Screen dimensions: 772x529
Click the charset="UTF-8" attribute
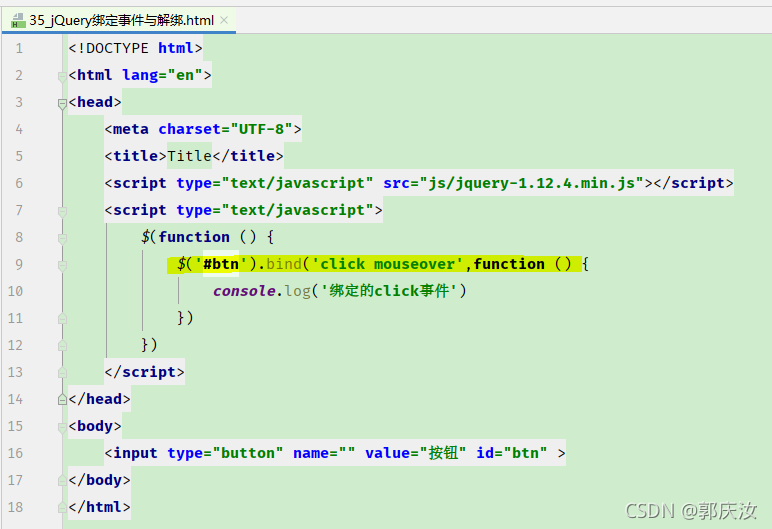coord(225,129)
